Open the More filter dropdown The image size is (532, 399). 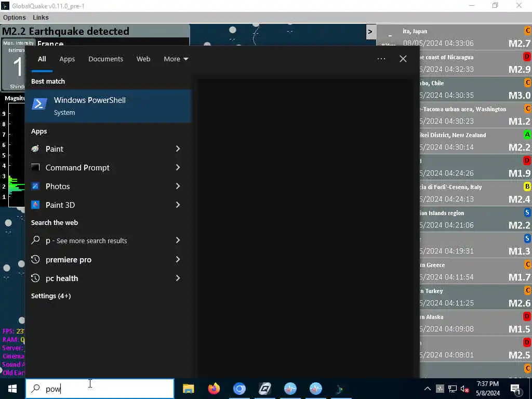(176, 59)
